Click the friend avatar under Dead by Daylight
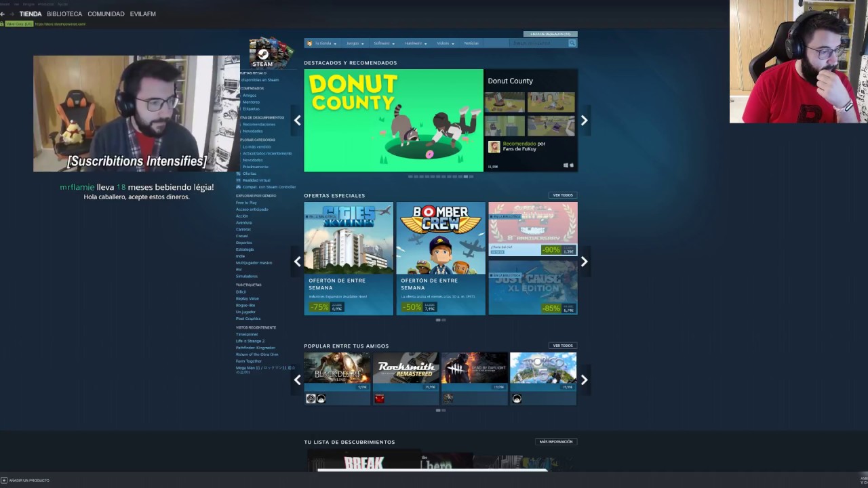 click(448, 399)
